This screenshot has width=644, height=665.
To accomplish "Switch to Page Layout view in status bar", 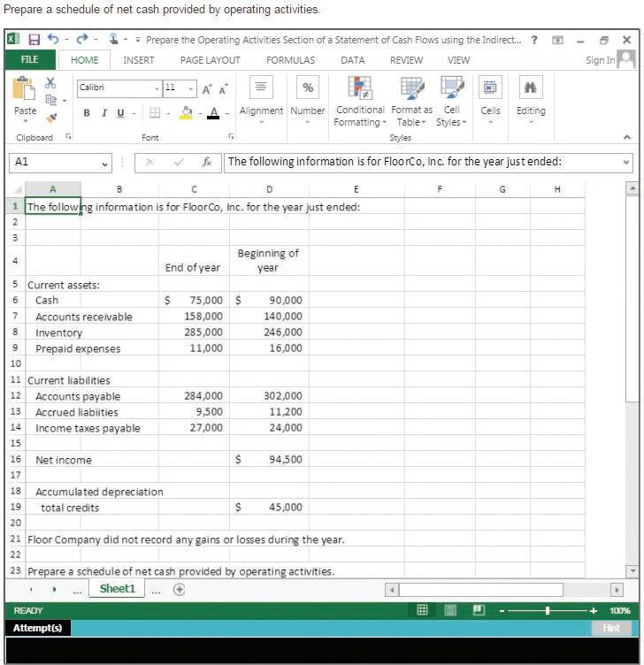I will click(450, 610).
